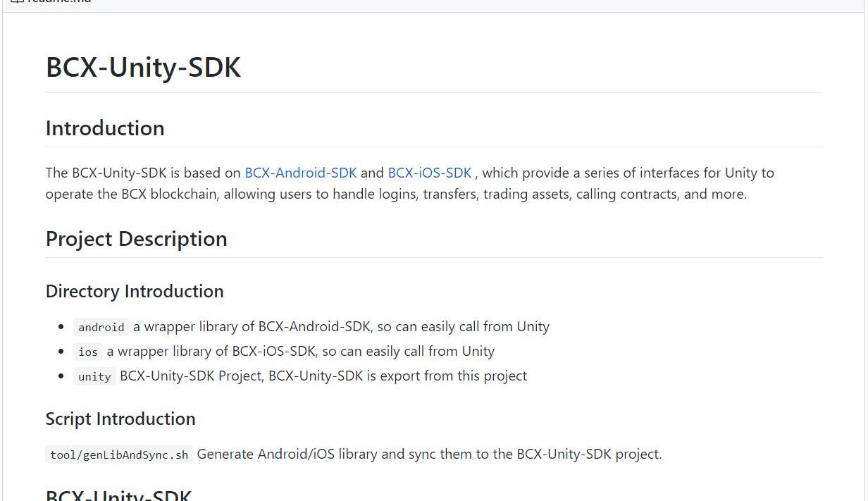The height and width of the screenshot is (501, 868).
Task: Click the Introduction heading
Action: click(105, 128)
